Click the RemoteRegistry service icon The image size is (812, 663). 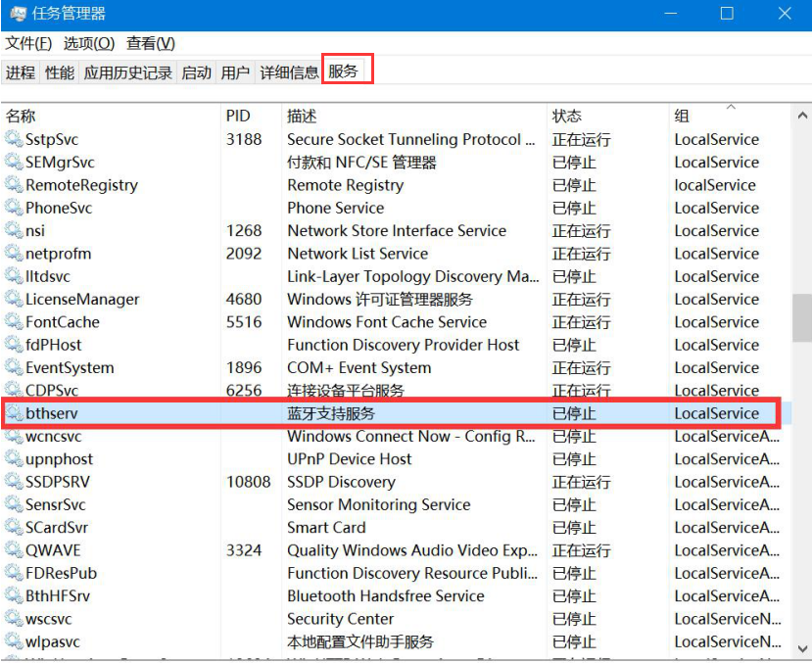coord(12,185)
